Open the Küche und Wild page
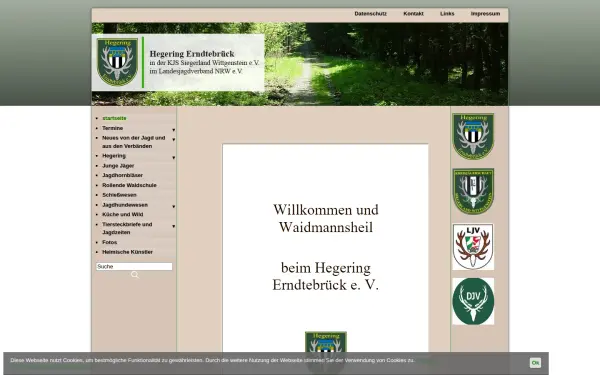This screenshot has width=600, height=375. (x=122, y=215)
